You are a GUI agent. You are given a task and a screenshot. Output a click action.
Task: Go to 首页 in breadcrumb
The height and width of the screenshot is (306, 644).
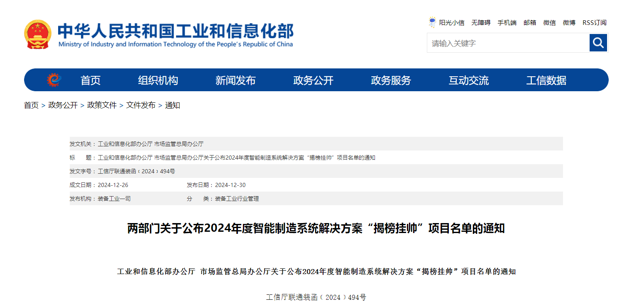coord(31,105)
